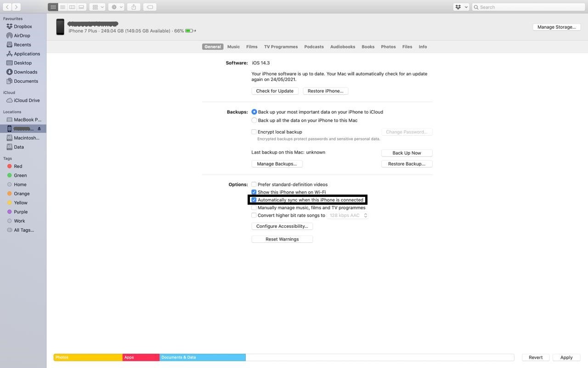Open the Share toolbar icon
Image resolution: width=588 pixels, height=368 pixels.
click(133, 6)
